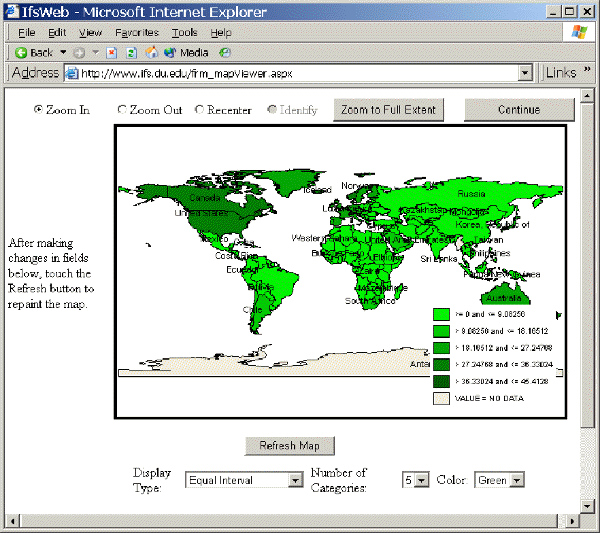Open the Forward history dropdown arrow
The height and width of the screenshot is (533, 600).
[96, 52]
